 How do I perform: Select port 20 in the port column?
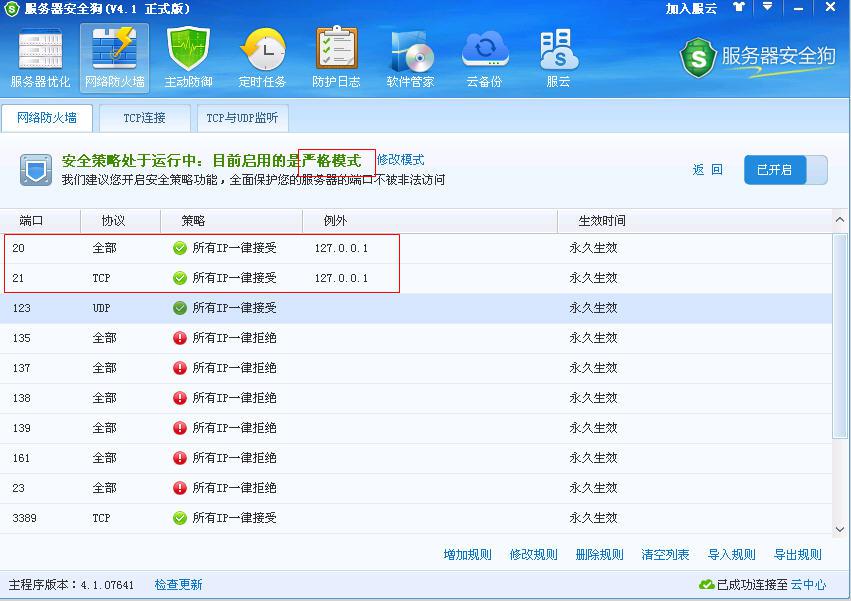coord(18,248)
